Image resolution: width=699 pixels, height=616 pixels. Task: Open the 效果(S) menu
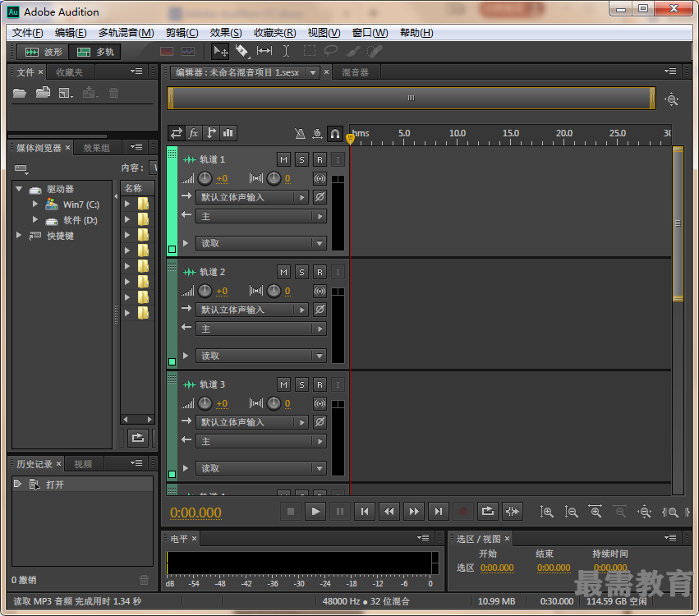pos(226,33)
